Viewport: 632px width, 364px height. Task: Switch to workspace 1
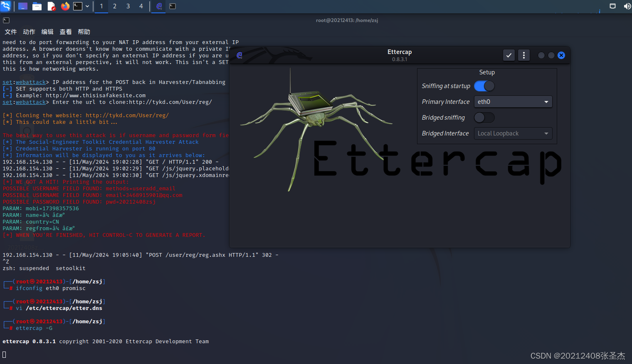click(x=101, y=6)
